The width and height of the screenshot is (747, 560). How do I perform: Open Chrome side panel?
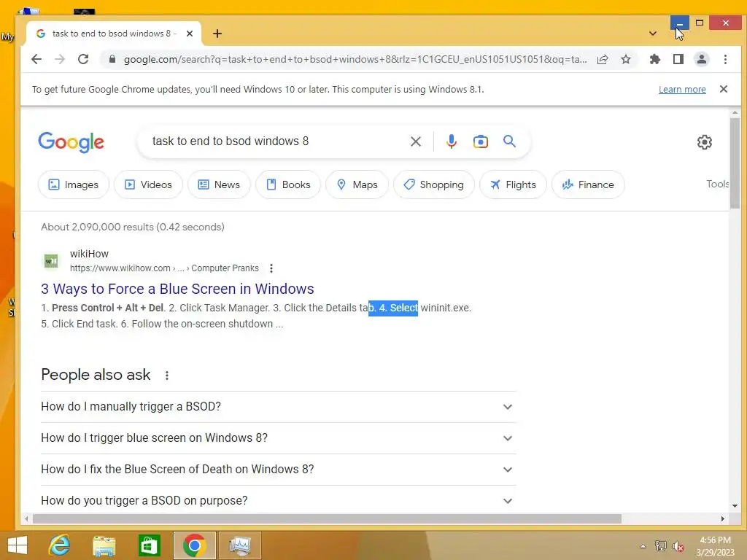click(x=678, y=59)
